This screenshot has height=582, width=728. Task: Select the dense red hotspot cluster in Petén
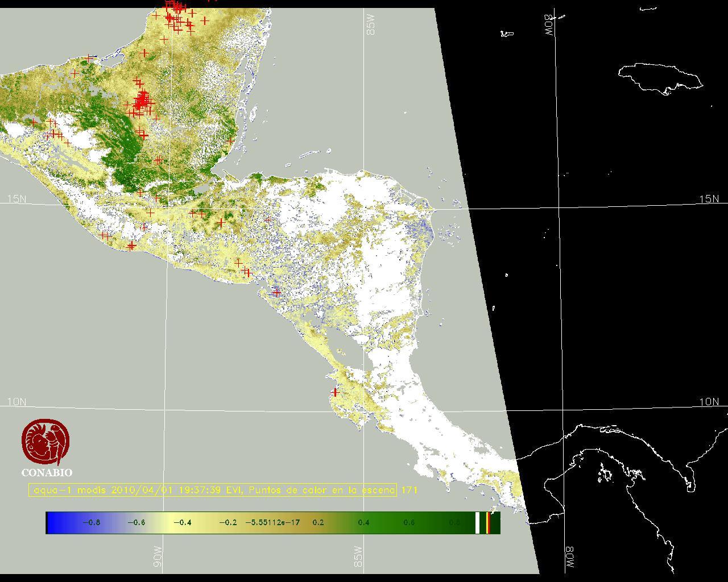click(142, 102)
